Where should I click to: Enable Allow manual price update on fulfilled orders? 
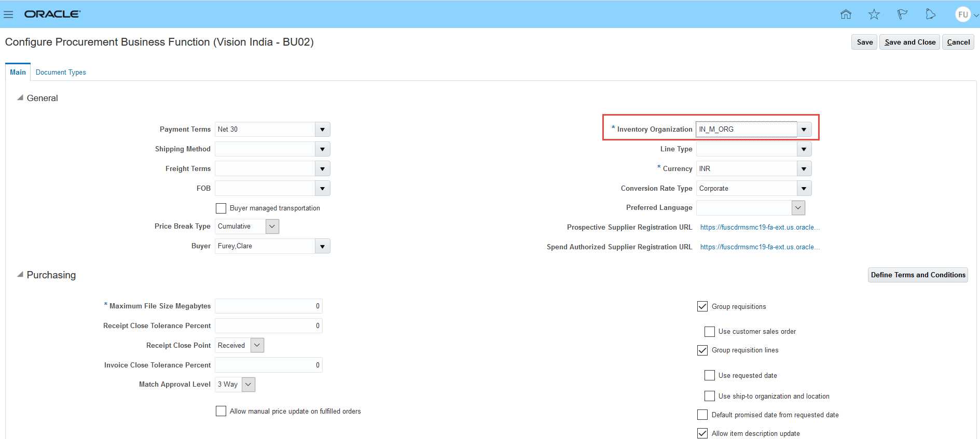click(x=221, y=411)
